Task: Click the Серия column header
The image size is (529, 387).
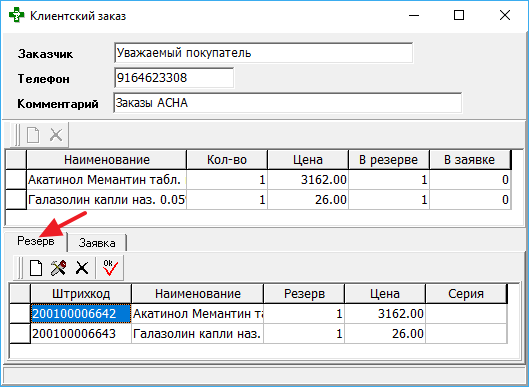Action: (x=466, y=294)
